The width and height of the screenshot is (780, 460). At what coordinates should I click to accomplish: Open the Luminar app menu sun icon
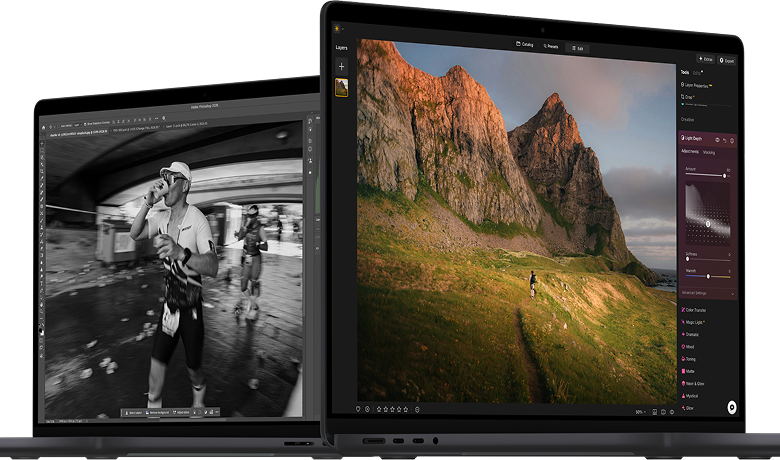337,29
